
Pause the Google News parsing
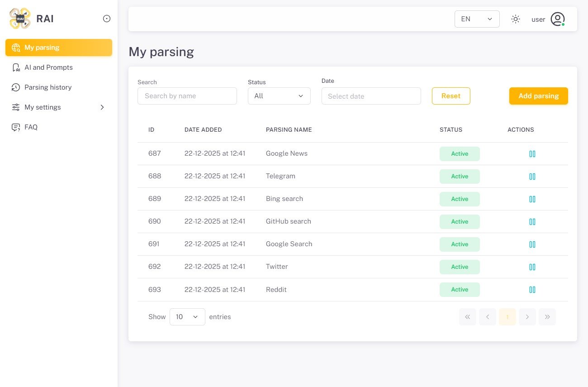click(532, 154)
